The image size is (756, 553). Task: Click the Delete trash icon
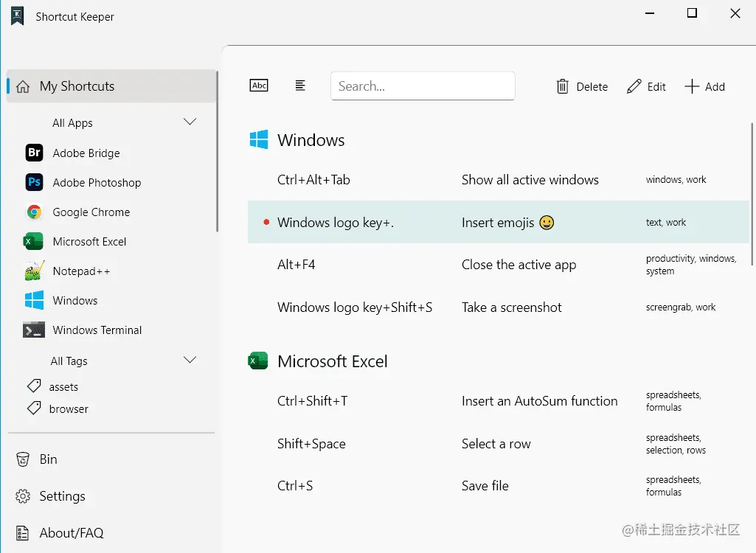tap(562, 86)
